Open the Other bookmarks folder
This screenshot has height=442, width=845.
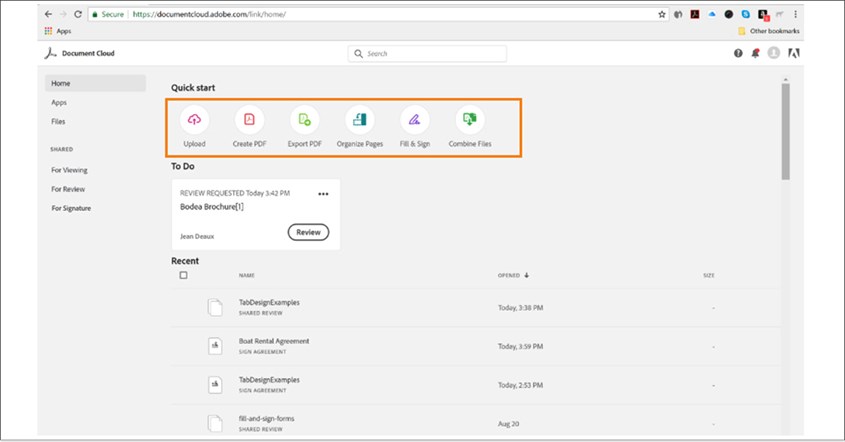pyautogui.click(x=768, y=31)
